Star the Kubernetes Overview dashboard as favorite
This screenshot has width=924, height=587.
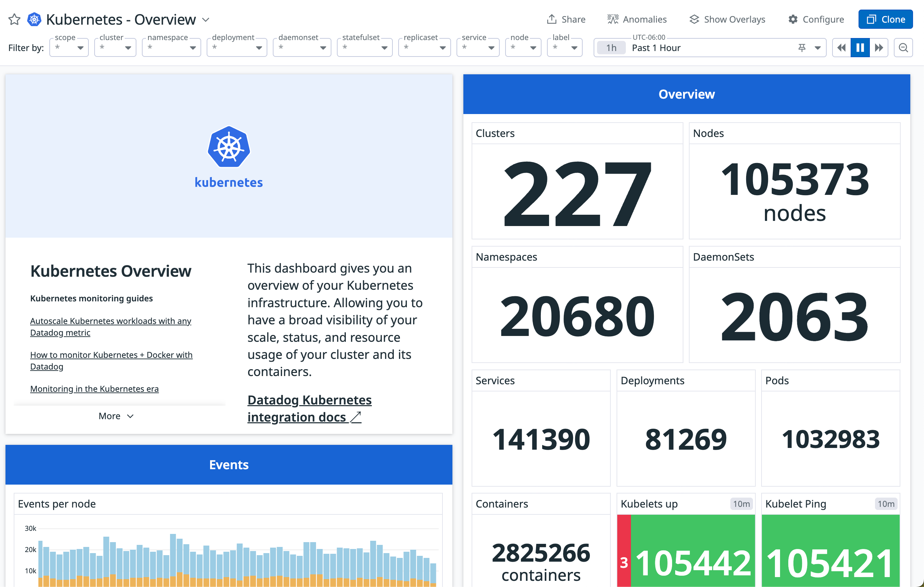click(x=14, y=19)
